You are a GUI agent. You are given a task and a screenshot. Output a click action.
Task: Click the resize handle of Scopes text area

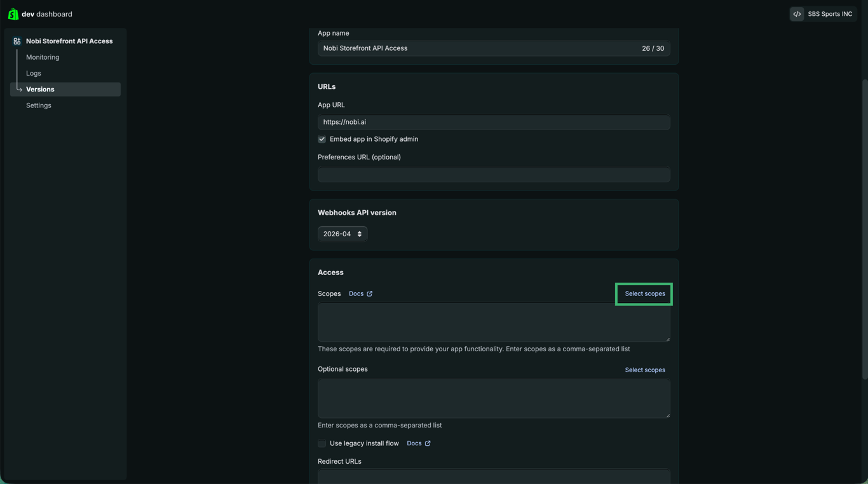pos(667,339)
